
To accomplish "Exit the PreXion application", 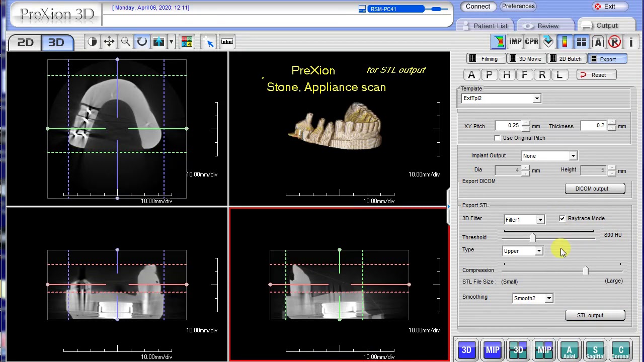I will (611, 7).
